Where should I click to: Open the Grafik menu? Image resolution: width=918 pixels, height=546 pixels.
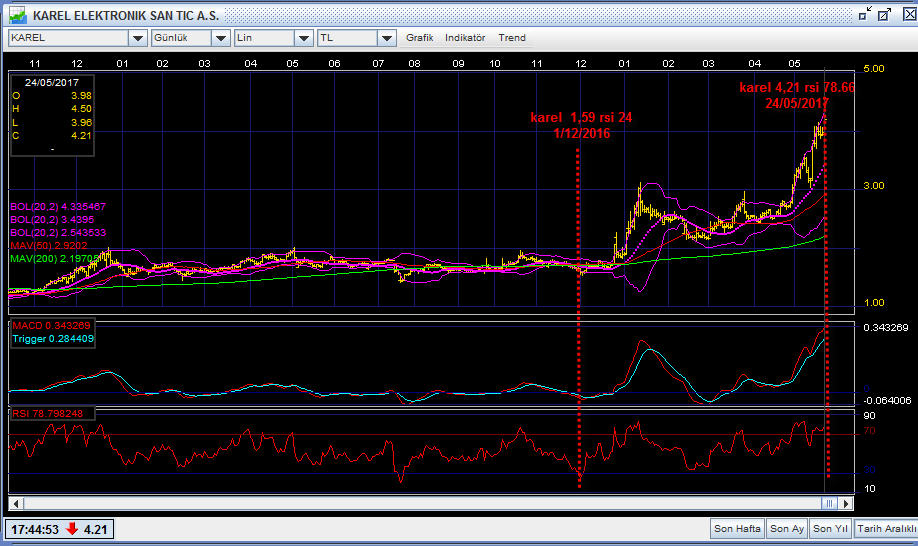click(420, 37)
